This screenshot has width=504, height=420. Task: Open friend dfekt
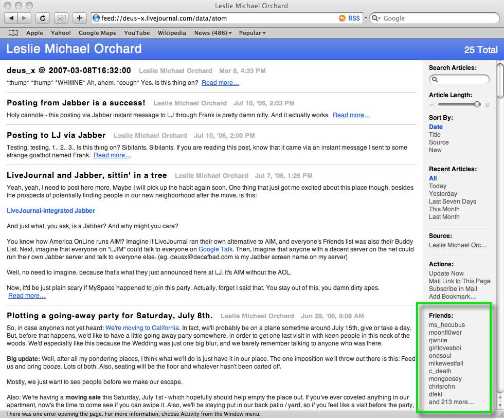point(436,394)
